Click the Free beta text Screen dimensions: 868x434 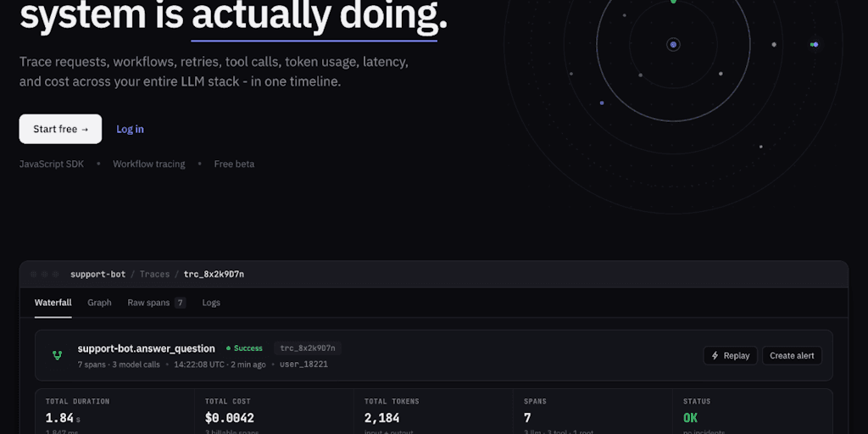pyautogui.click(x=234, y=164)
